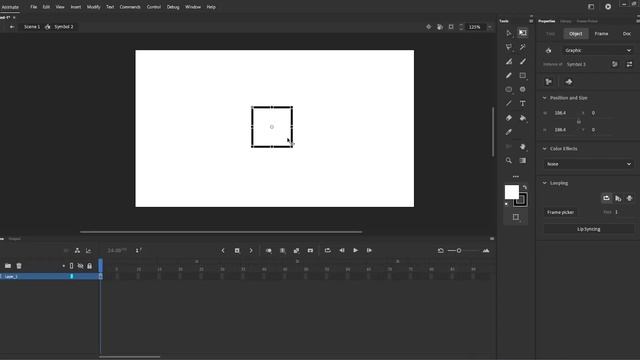Open the Modify menu
640x360 pixels.
(93, 7)
